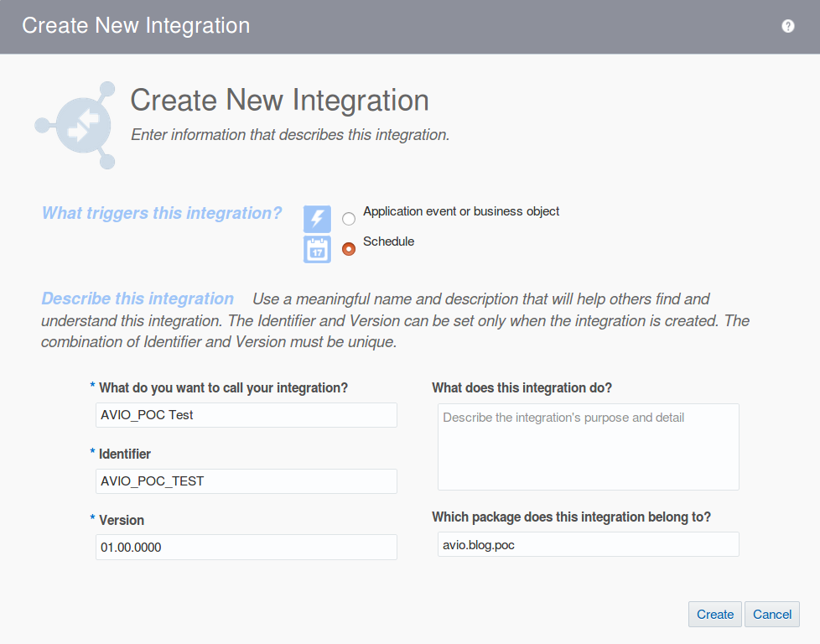Select the Schedule radio button
820x644 pixels.
[348, 248]
